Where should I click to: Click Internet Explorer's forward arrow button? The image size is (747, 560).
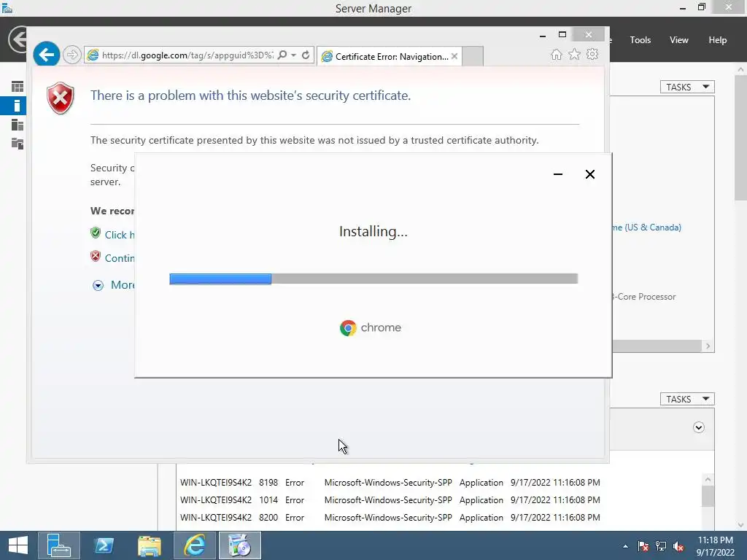(72, 55)
